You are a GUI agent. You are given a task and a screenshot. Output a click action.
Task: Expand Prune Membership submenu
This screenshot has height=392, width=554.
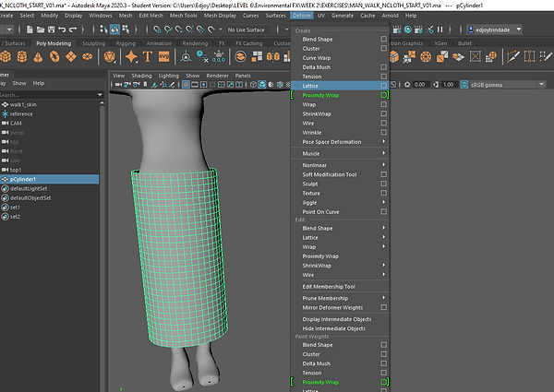point(384,298)
